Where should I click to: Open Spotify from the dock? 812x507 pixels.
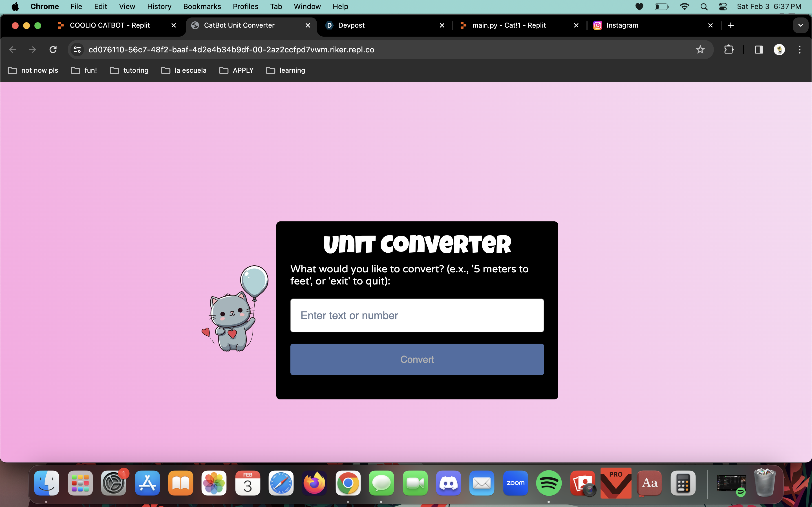point(549,483)
